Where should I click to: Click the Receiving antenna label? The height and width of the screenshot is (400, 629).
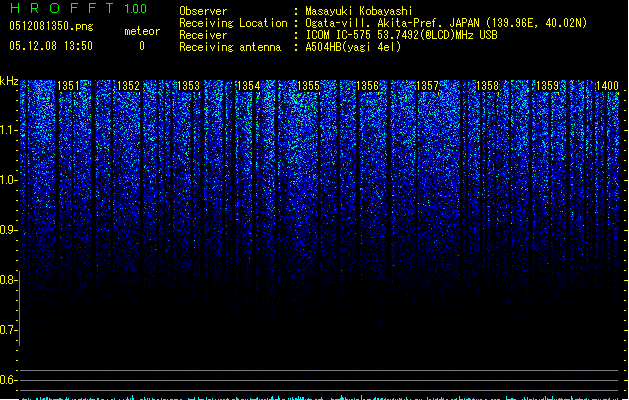tap(230, 47)
